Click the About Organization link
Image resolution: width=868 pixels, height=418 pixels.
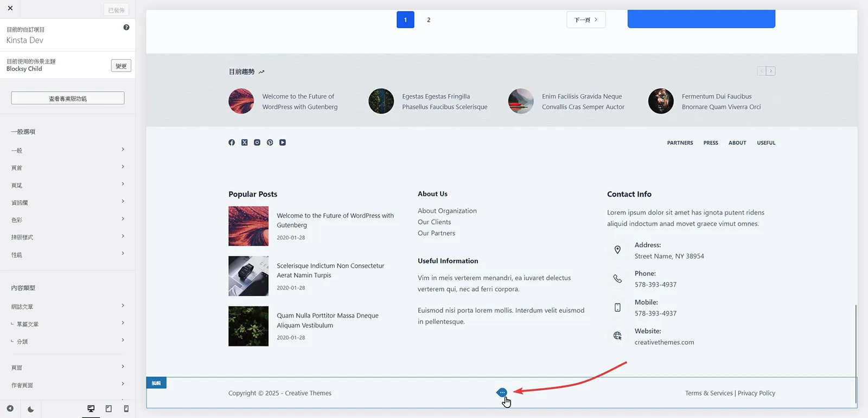pyautogui.click(x=447, y=211)
